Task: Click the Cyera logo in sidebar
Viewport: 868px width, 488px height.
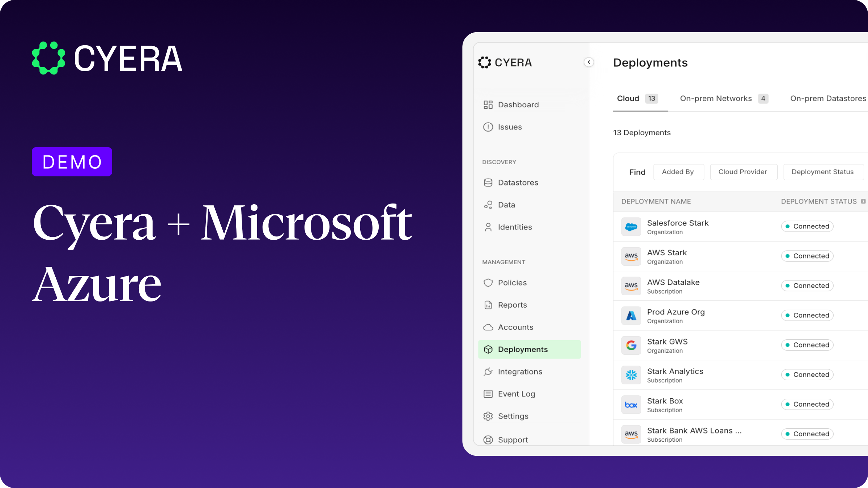Action: [505, 63]
